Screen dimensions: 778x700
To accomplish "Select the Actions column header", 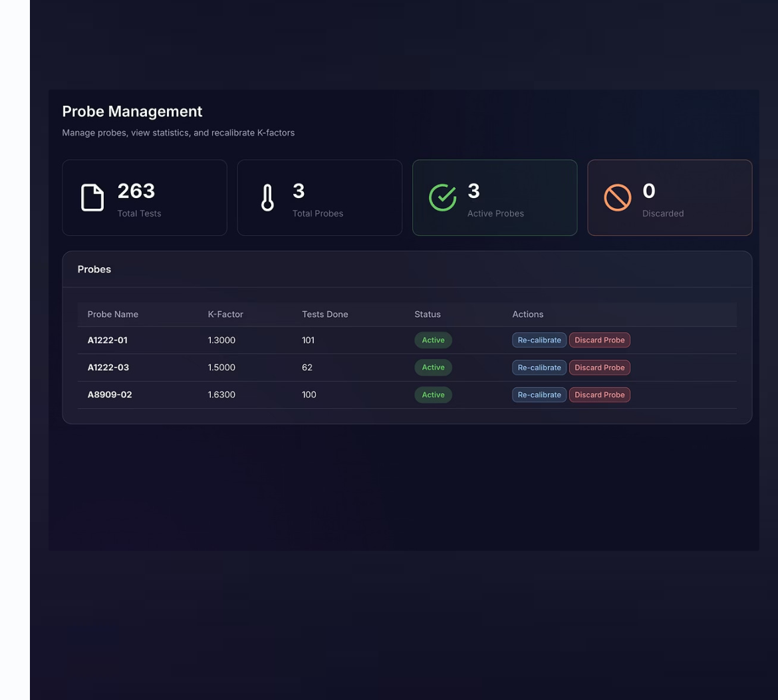I will pos(527,314).
